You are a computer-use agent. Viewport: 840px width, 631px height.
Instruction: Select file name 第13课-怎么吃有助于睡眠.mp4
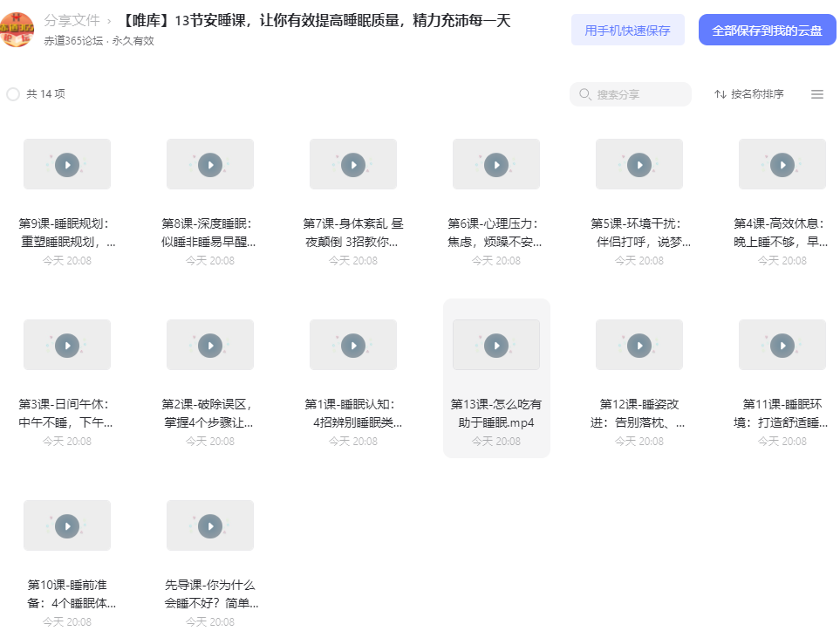496,414
